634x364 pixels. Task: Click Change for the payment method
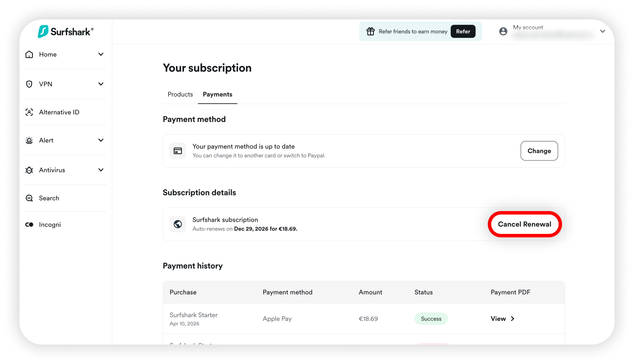point(539,151)
